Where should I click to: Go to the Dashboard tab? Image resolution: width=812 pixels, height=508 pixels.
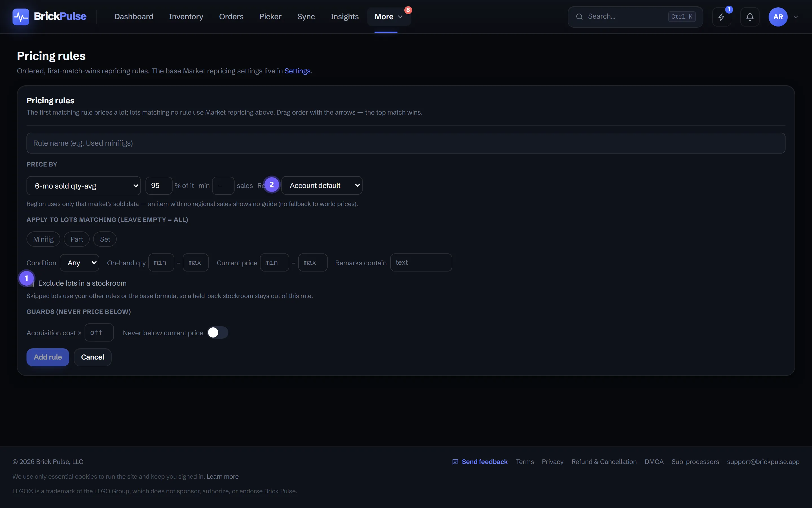(134, 17)
